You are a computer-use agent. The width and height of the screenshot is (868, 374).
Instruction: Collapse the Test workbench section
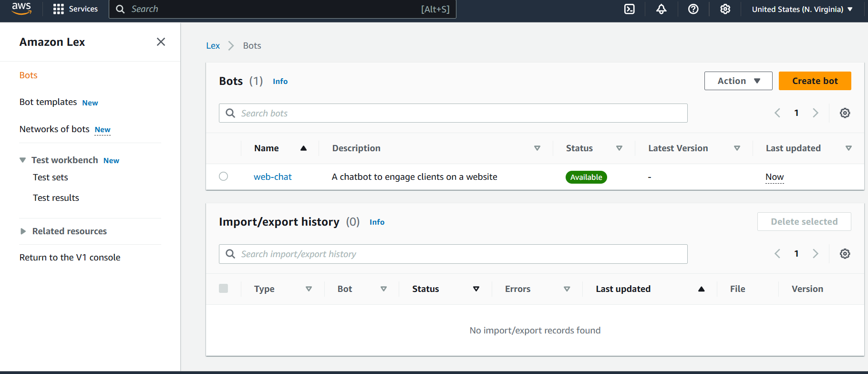pyautogui.click(x=22, y=160)
